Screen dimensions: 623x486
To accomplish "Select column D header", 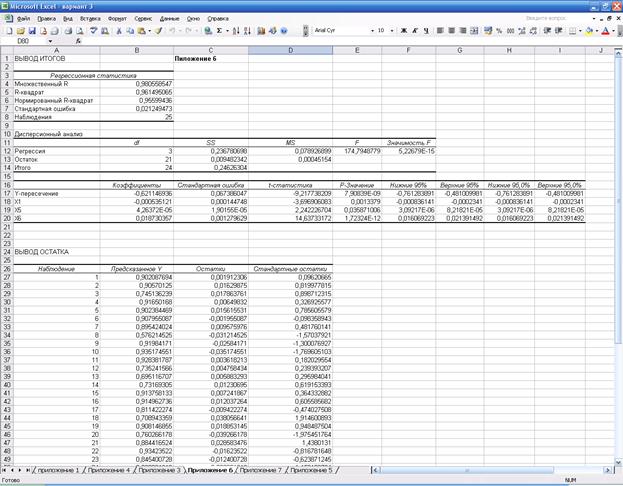I will 290,50.
